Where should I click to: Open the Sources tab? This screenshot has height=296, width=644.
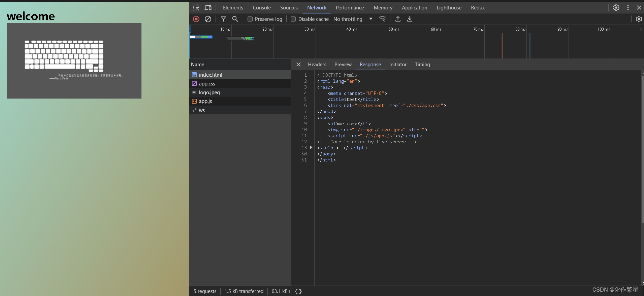tap(289, 7)
